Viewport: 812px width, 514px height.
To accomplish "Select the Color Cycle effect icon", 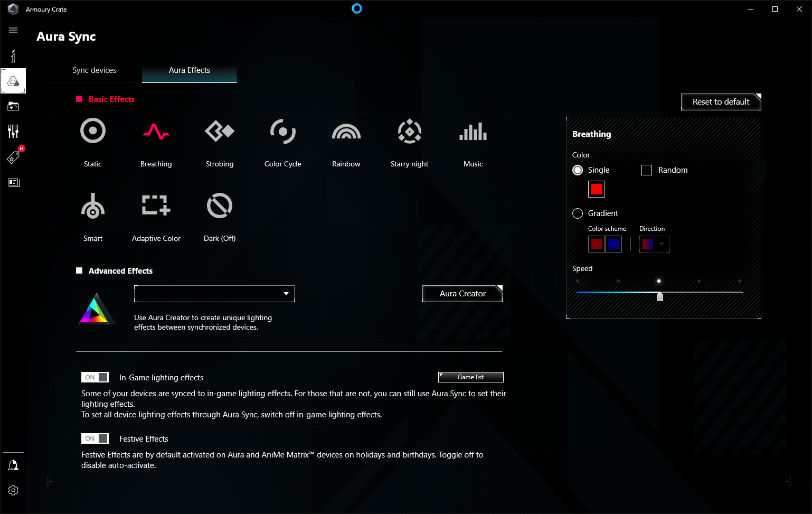I will coord(283,131).
